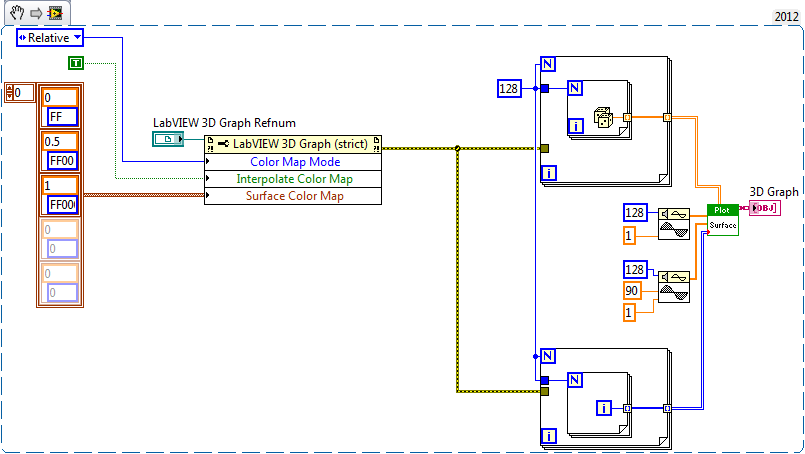The width and height of the screenshot is (805, 454).
Task: Select the Color Map Mode property
Action: [x=295, y=162]
